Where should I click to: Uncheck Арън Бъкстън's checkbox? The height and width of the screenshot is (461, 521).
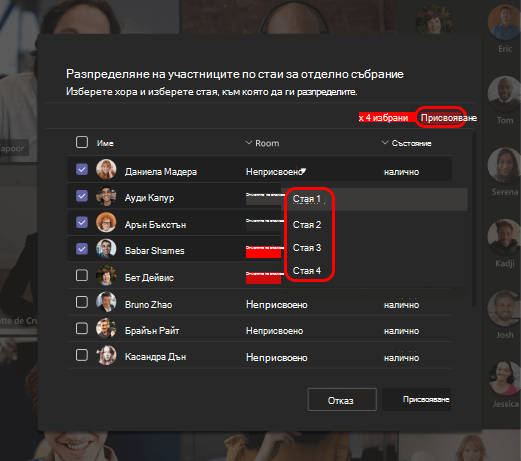point(82,222)
